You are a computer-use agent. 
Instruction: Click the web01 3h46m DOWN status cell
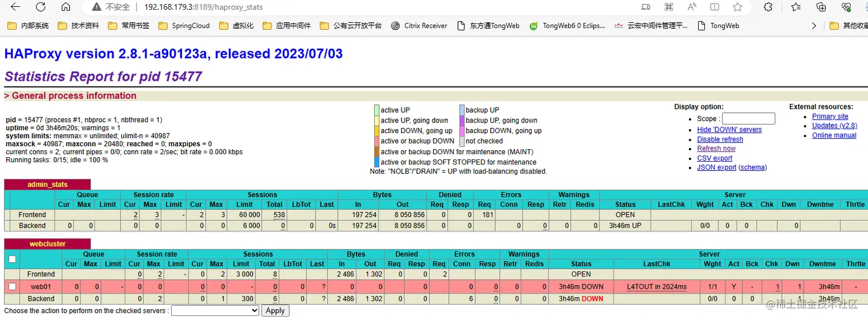[x=581, y=287]
